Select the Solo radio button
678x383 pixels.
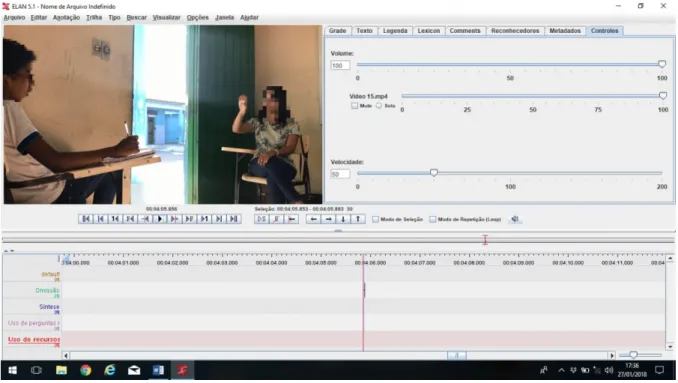point(379,106)
